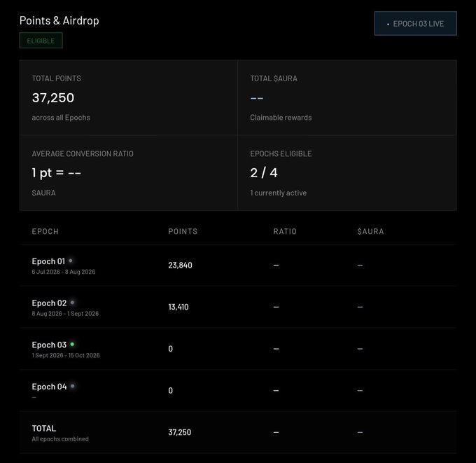Click the Claimable rewards text

click(x=281, y=118)
